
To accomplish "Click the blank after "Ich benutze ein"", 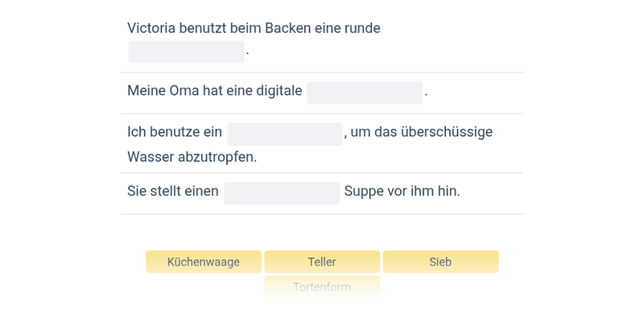I will tap(285, 134).
